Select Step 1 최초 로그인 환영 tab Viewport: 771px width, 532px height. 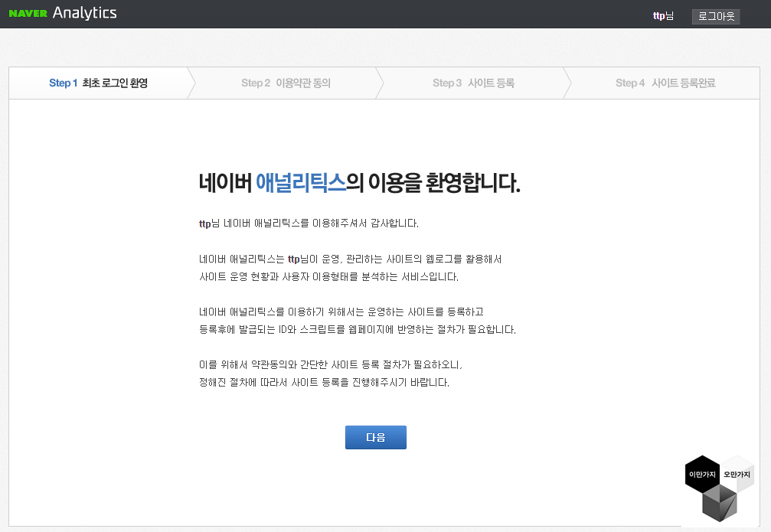(98, 83)
